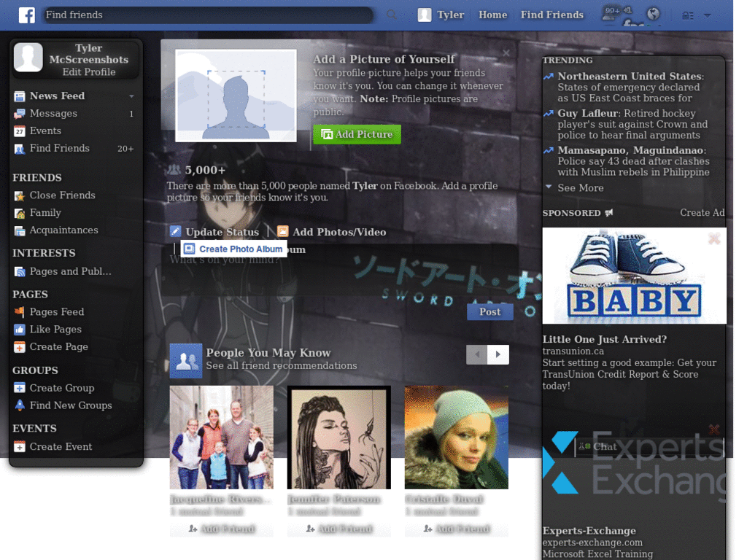Click the Like Pages thumbs-up icon
Image resolution: width=747 pixels, height=560 pixels.
[20, 330]
